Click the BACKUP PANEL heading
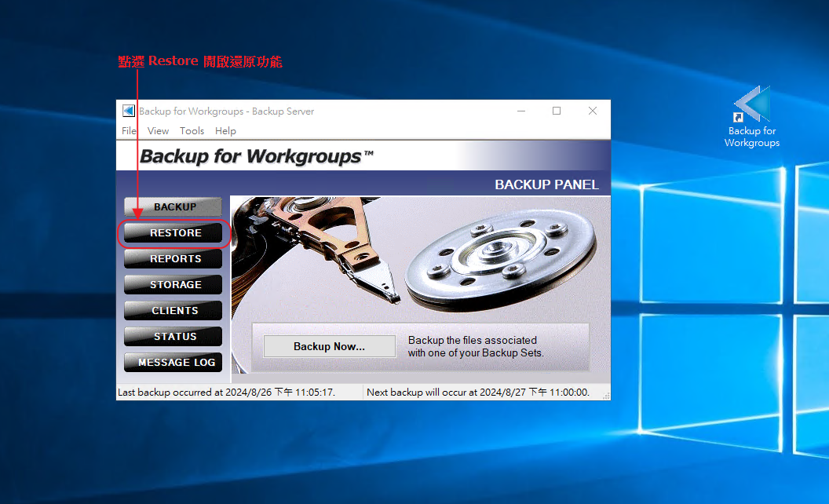 point(546,184)
